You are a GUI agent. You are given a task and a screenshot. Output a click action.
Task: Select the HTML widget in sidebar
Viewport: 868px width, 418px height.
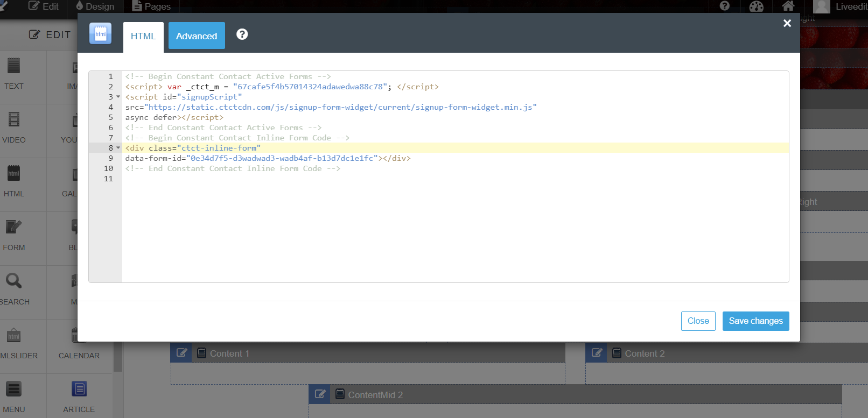point(14,181)
